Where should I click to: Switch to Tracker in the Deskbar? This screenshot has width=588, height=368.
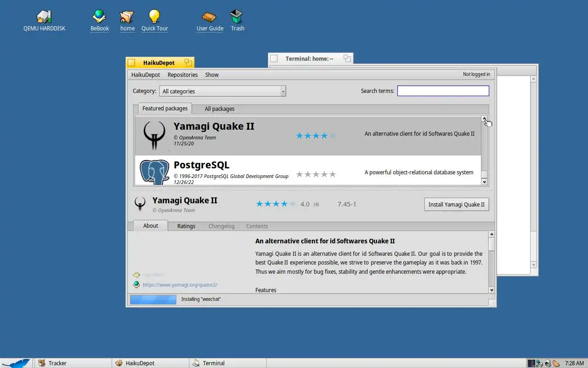click(72, 363)
